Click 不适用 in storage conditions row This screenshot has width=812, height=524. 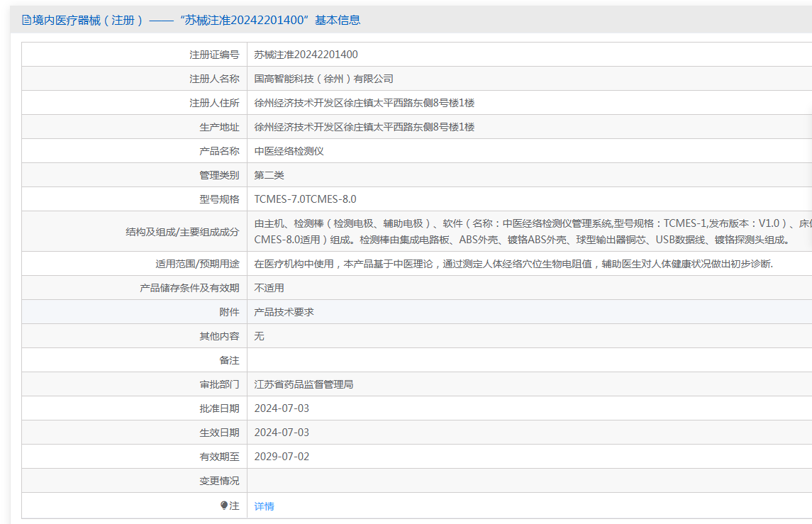click(269, 288)
